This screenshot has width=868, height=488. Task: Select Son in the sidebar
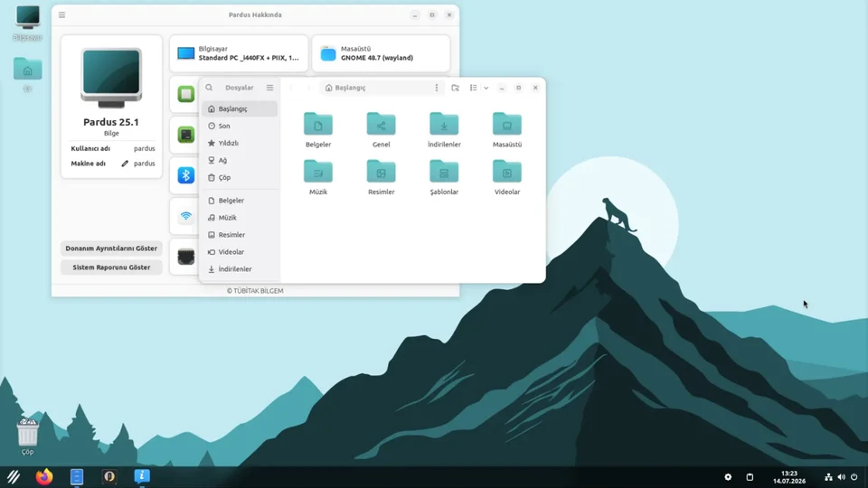tap(240, 126)
